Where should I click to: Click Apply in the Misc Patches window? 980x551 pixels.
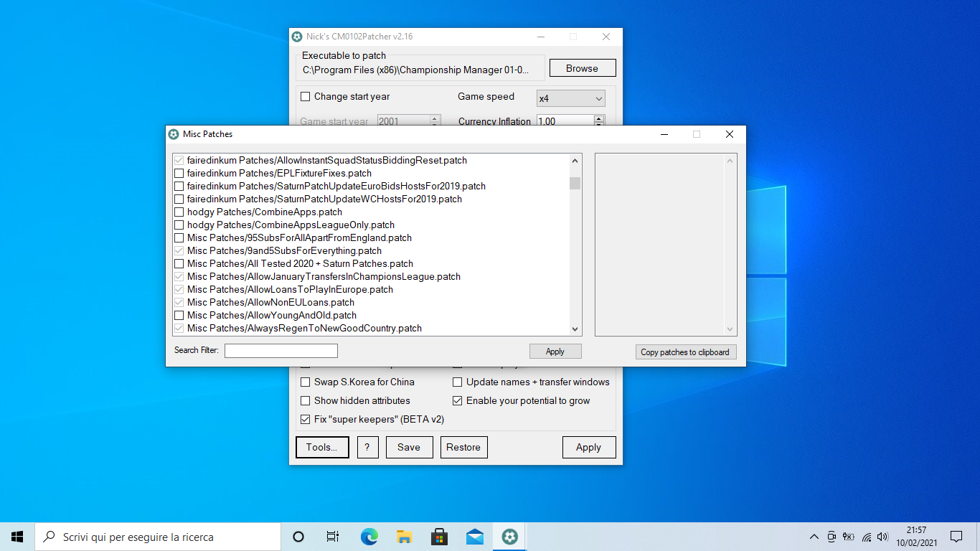tap(555, 352)
